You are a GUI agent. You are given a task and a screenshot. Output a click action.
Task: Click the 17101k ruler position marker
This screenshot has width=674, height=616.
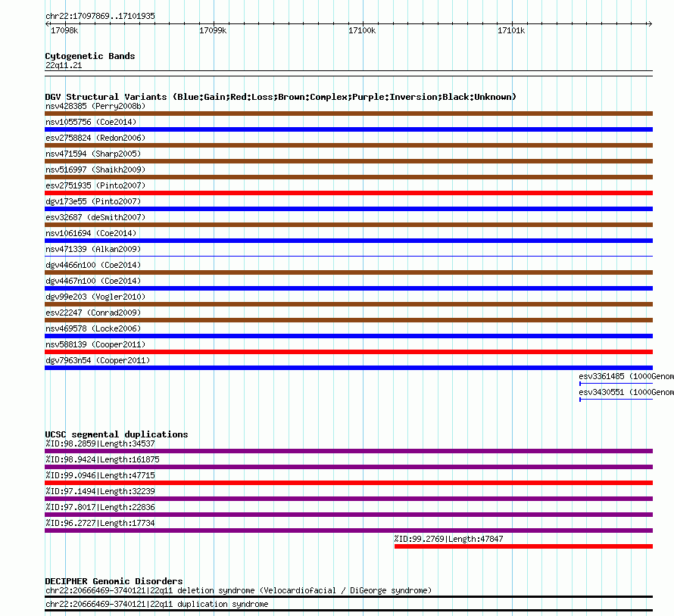pyautogui.click(x=511, y=30)
